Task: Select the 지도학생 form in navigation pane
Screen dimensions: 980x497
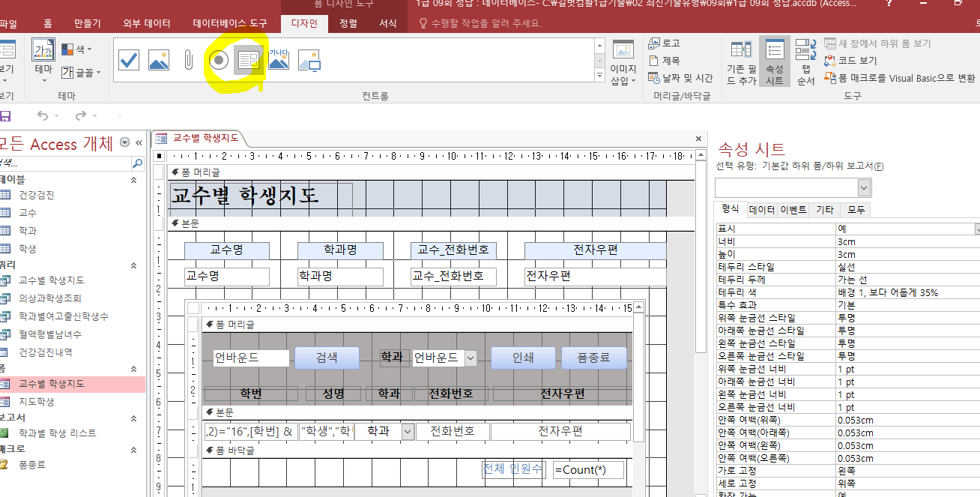Action: click(x=37, y=402)
